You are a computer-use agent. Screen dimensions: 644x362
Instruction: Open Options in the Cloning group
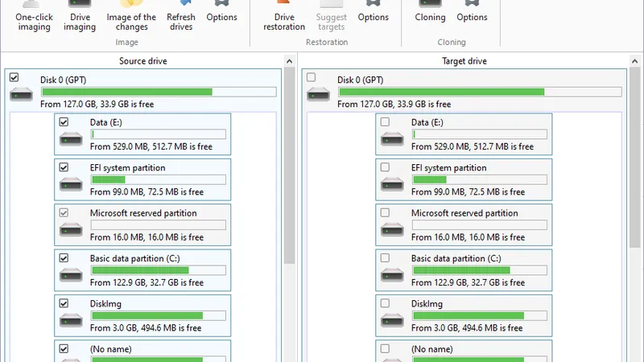pos(472,17)
